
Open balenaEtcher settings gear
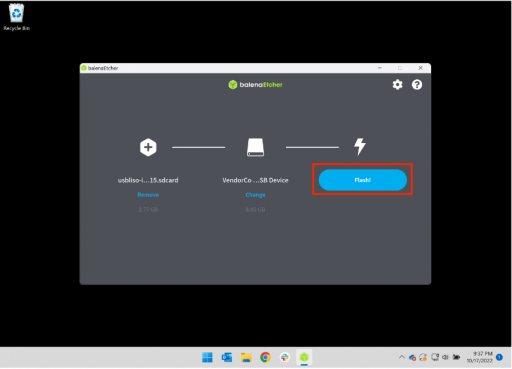397,85
